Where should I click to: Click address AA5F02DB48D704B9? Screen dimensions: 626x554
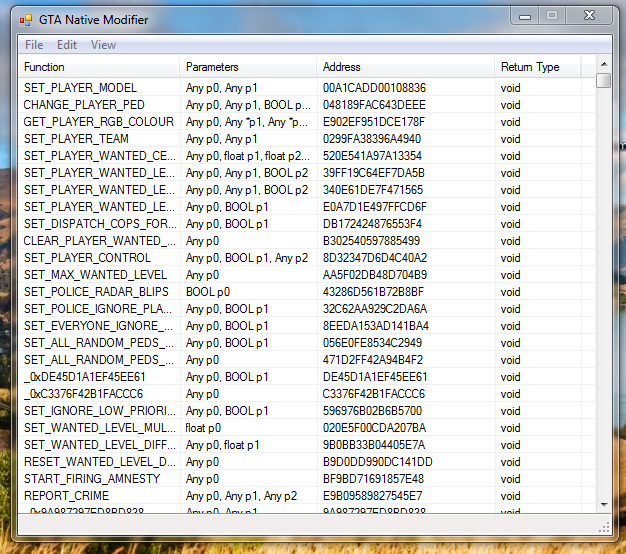point(374,275)
